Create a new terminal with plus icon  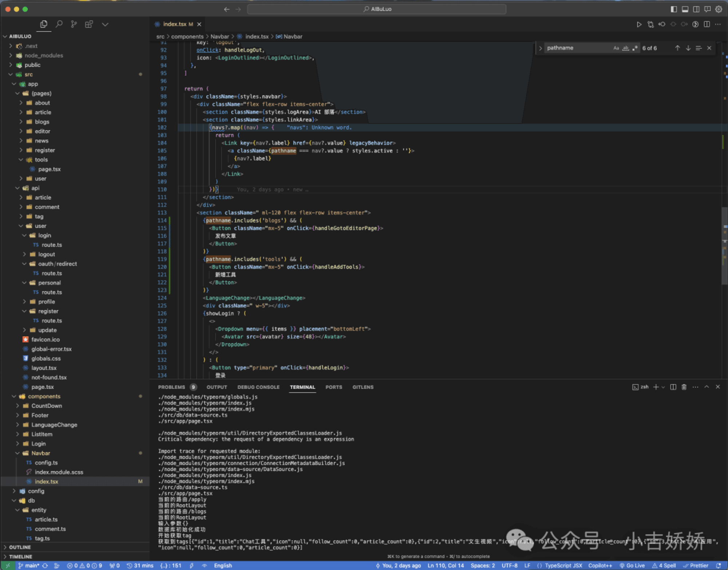pos(656,387)
